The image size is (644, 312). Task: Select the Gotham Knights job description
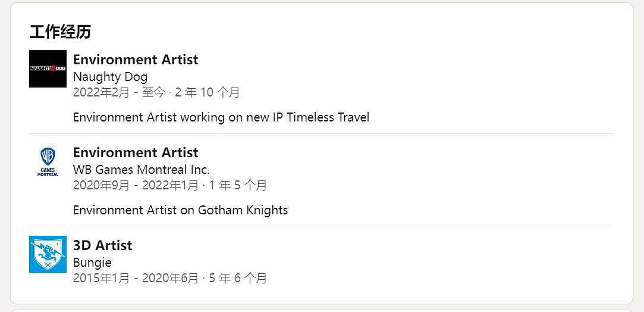(x=180, y=210)
